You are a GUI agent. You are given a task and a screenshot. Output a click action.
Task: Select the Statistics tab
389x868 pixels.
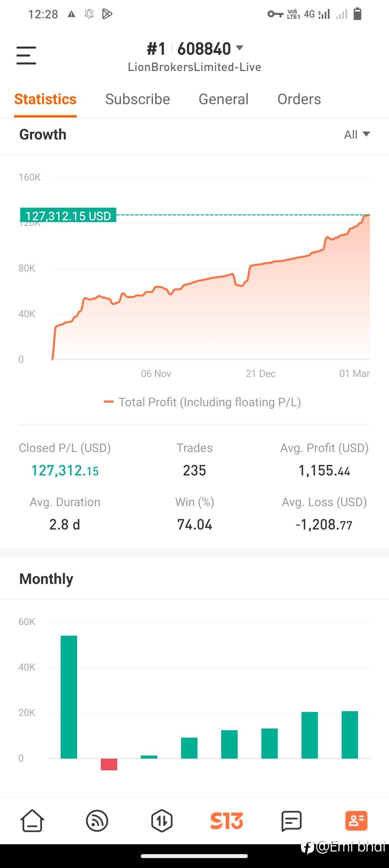pyautogui.click(x=45, y=99)
